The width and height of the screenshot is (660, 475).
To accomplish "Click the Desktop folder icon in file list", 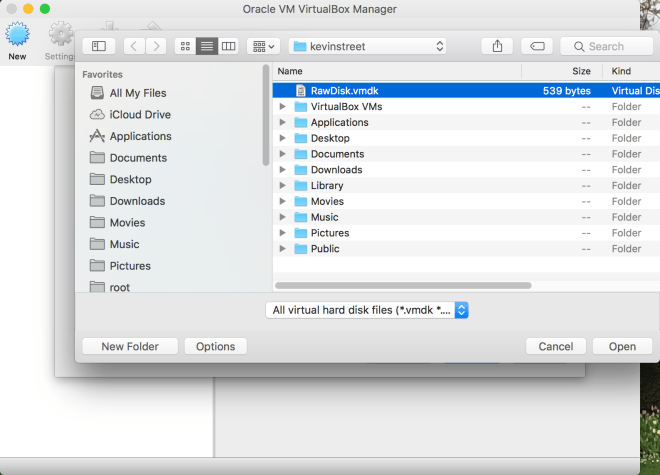I will click(x=301, y=138).
